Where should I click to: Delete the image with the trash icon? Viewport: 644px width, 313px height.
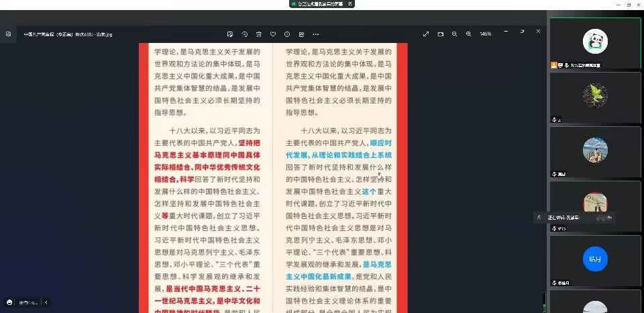[x=258, y=34]
